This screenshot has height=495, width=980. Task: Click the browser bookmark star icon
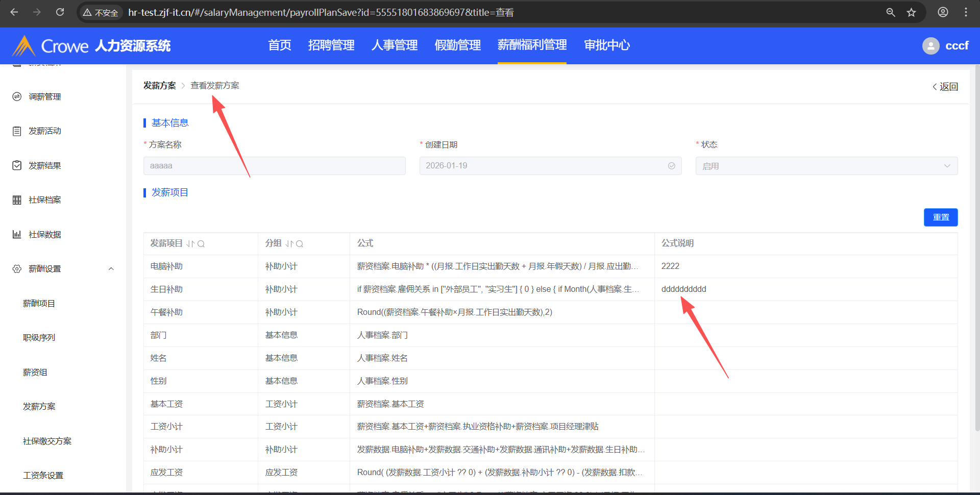911,12
